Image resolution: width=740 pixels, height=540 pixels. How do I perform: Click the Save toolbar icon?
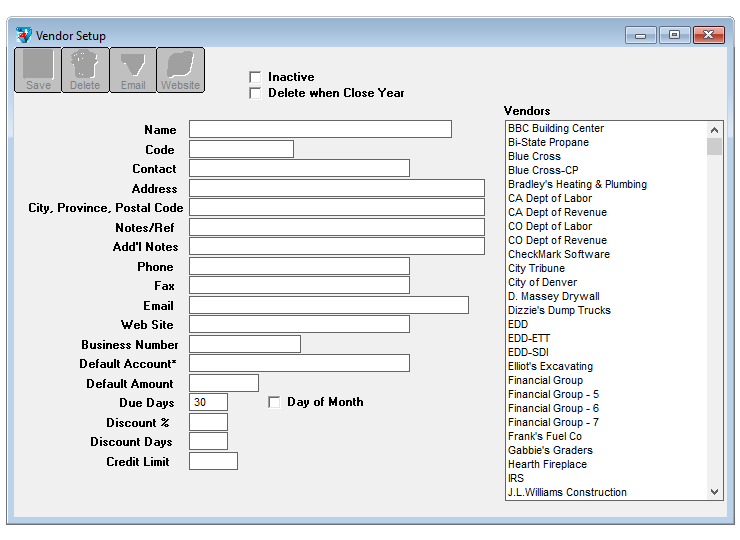pos(38,70)
